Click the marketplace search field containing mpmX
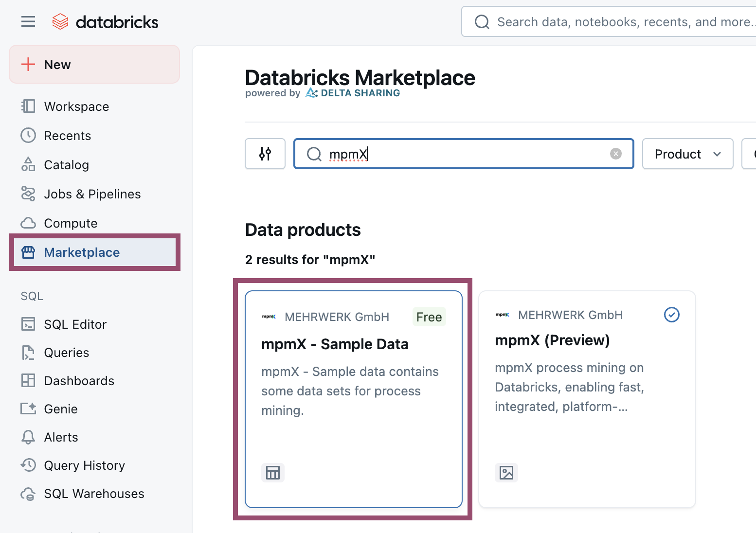The height and width of the screenshot is (533, 756). coord(464,154)
